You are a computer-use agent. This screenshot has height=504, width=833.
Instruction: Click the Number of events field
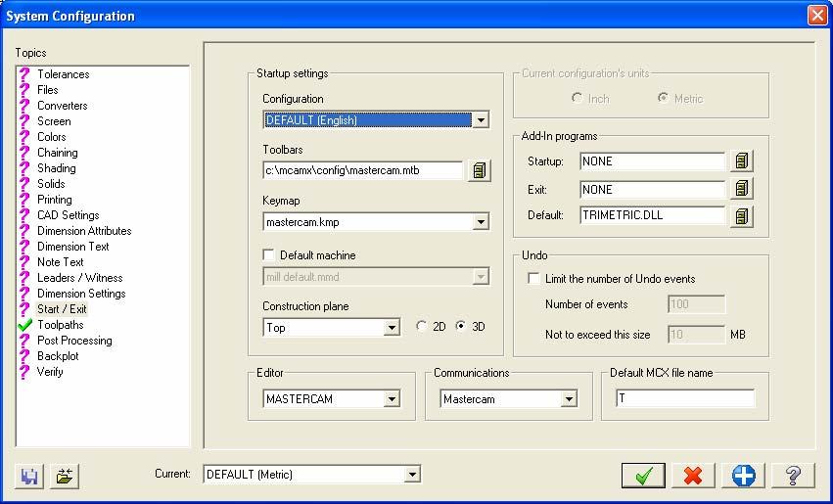(696, 304)
